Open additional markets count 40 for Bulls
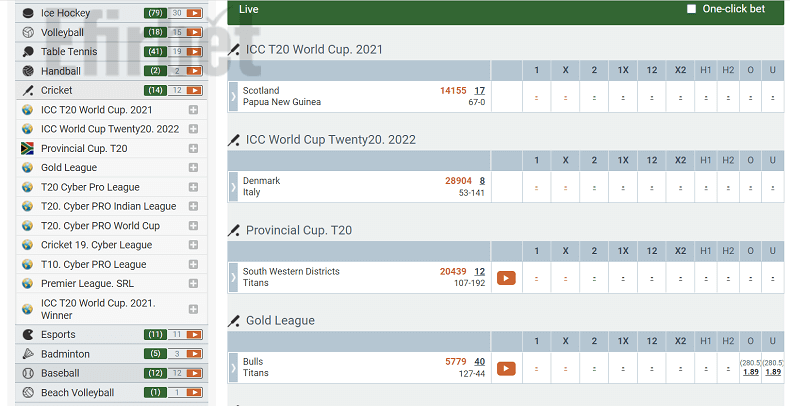Image resolution: width=790 pixels, height=406 pixels. 480,362
